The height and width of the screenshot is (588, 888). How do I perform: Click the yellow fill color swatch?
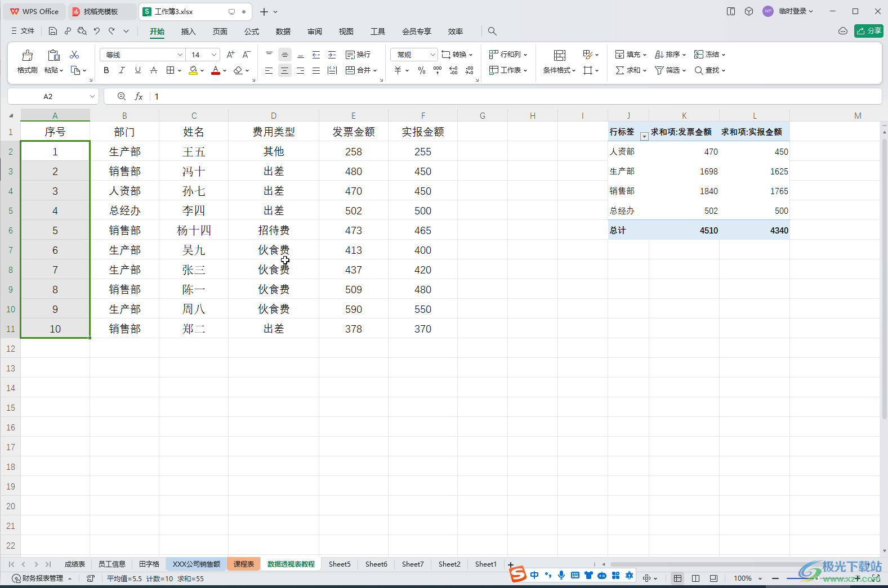[x=193, y=70]
